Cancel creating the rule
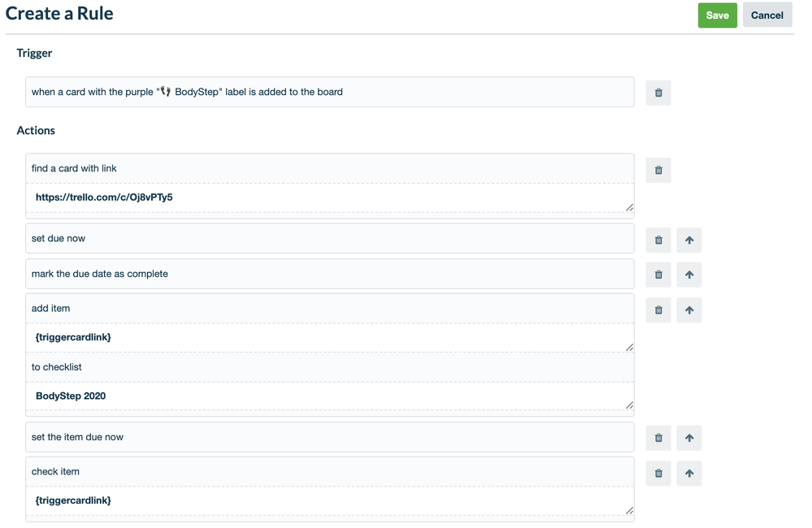This screenshot has width=812, height=528. [766, 15]
